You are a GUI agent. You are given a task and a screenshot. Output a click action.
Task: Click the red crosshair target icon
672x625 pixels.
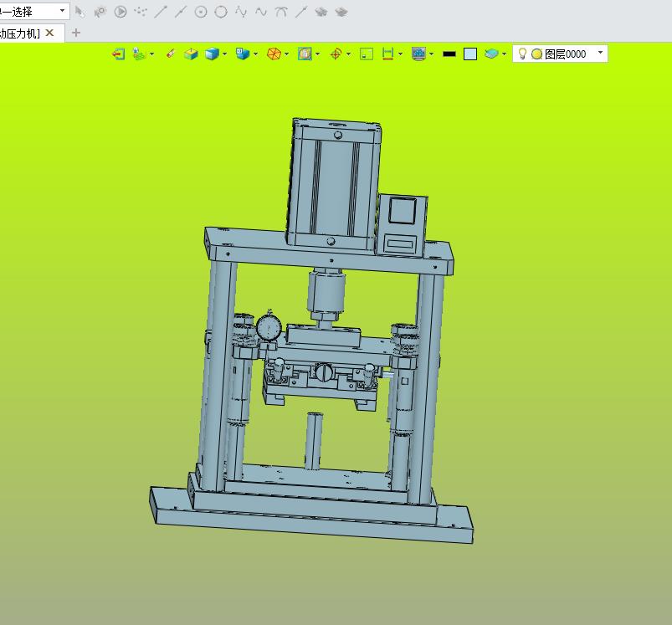pyautogui.click(x=336, y=54)
